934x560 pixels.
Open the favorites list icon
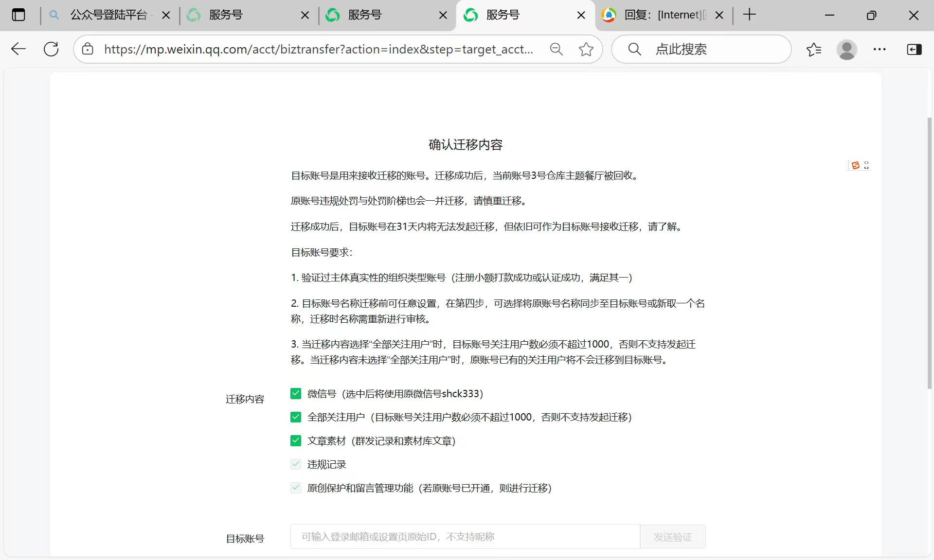coord(813,49)
